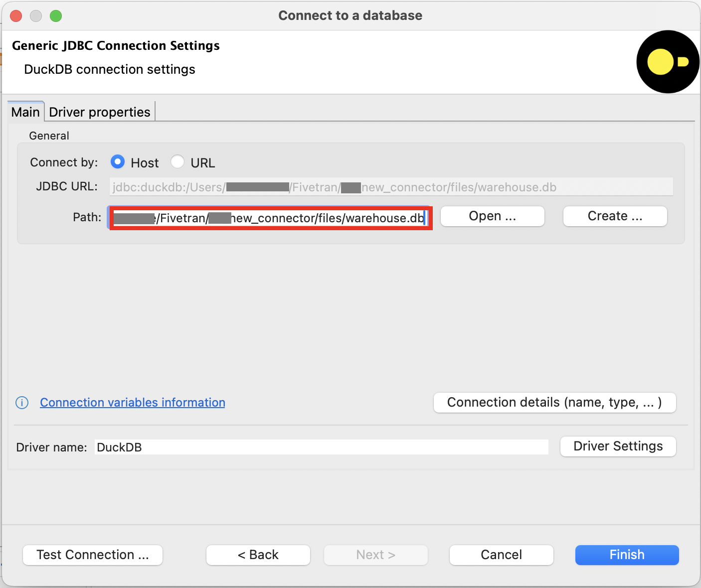Click the Driver Settings button
701x588 pixels.
coord(618,446)
